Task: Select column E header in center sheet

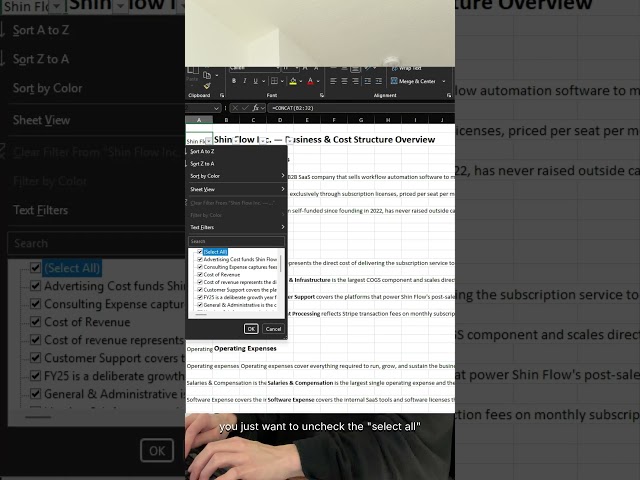Action: tap(307, 120)
